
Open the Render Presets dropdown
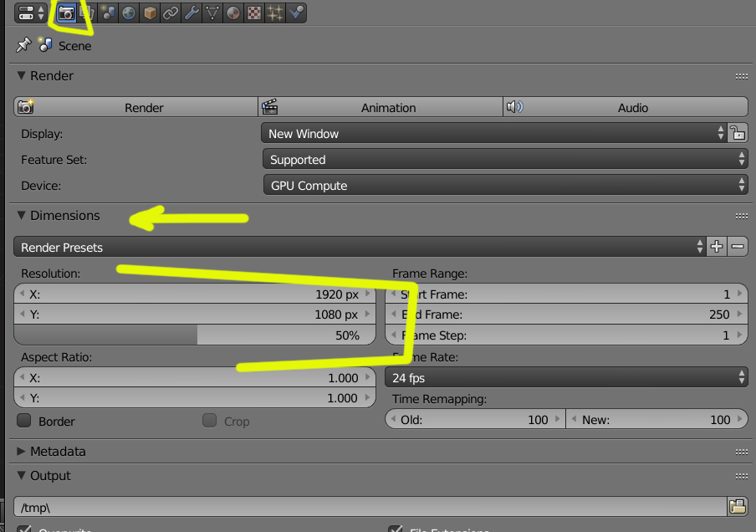(360, 247)
